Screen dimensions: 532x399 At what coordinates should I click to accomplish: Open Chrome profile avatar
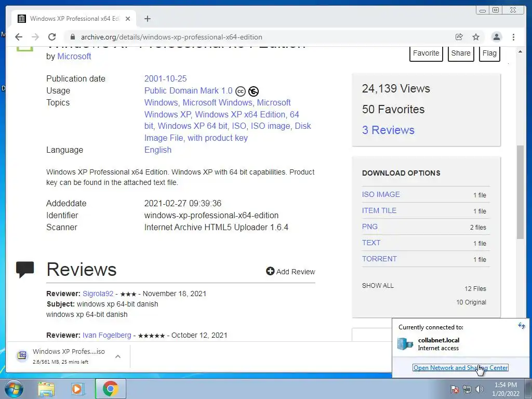[496, 37]
